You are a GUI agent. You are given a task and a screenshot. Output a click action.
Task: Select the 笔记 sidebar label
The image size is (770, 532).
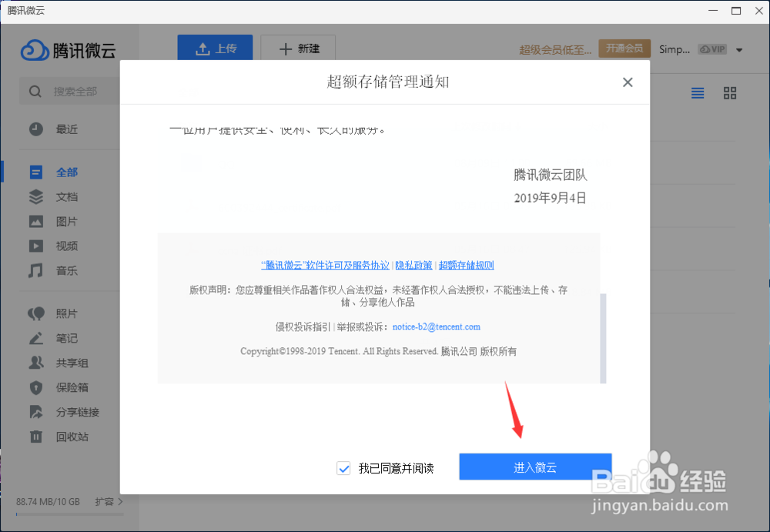click(x=67, y=339)
